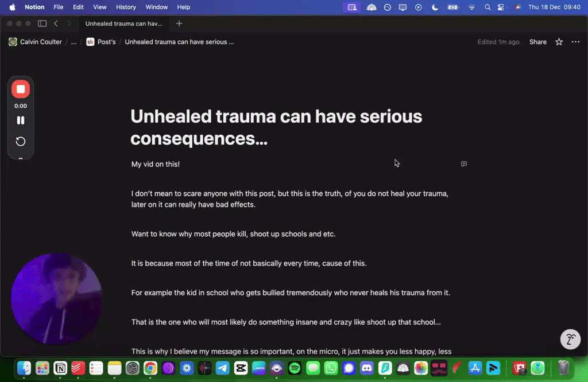This screenshot has width=588, height=382.
Task: Open the comment bubble beside "My vid on this!"
Action: (x=463, y=164)
